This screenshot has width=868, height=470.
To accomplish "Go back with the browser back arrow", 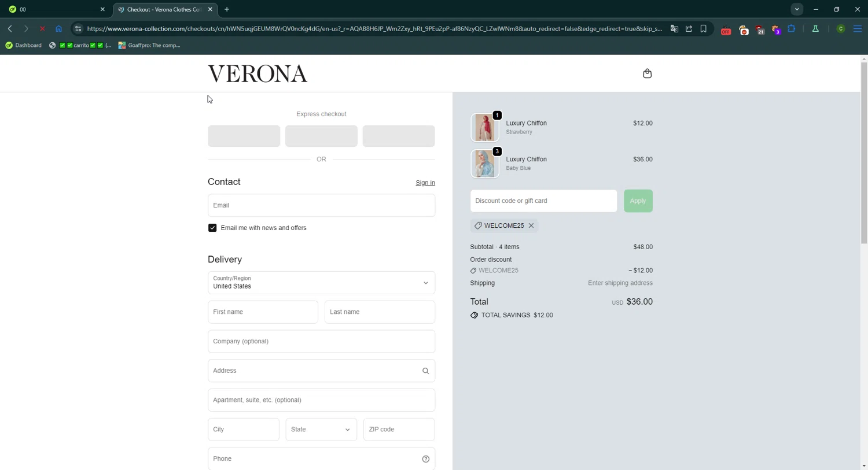I will pyautogui.click(x=10, y=28).
